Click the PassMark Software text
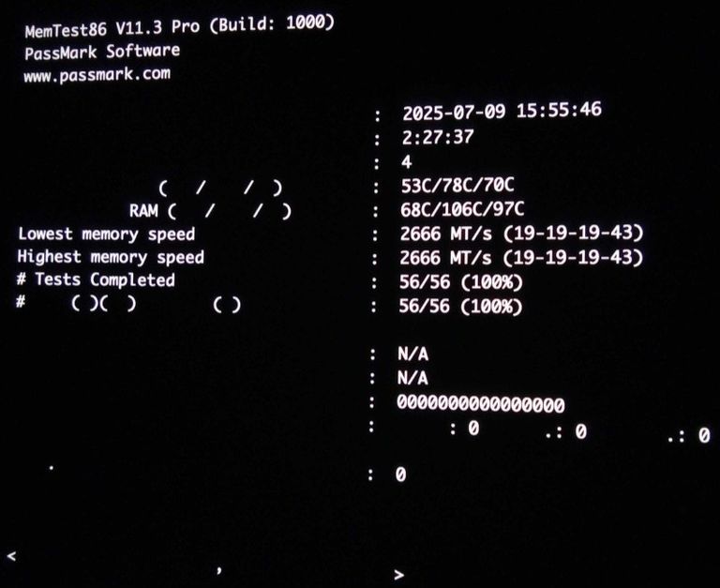The width and height of the screenshot is (720, 588). [102, 52]
